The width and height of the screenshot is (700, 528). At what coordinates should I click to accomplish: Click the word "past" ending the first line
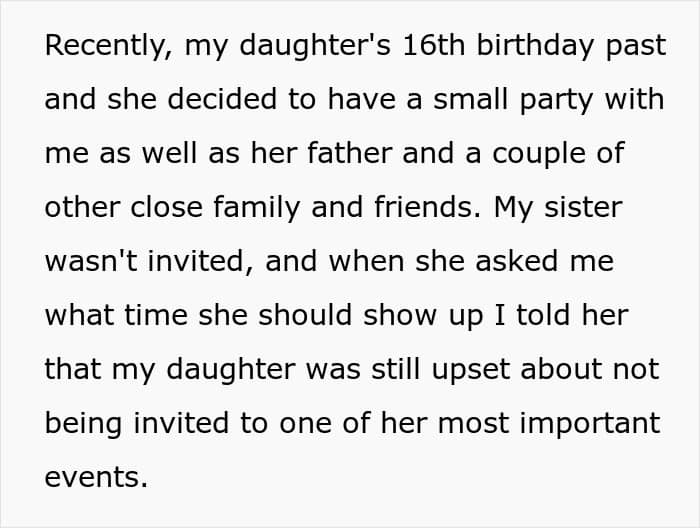[636, 46]
